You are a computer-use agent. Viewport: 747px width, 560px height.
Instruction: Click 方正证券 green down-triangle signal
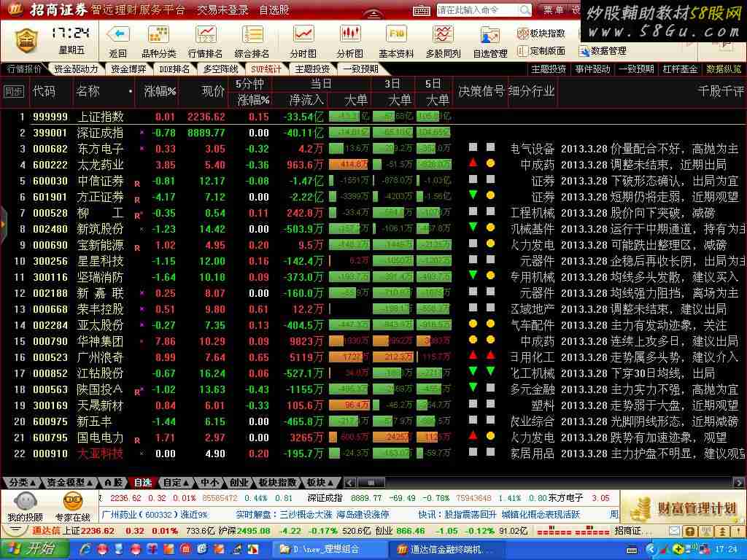point(473,195)
